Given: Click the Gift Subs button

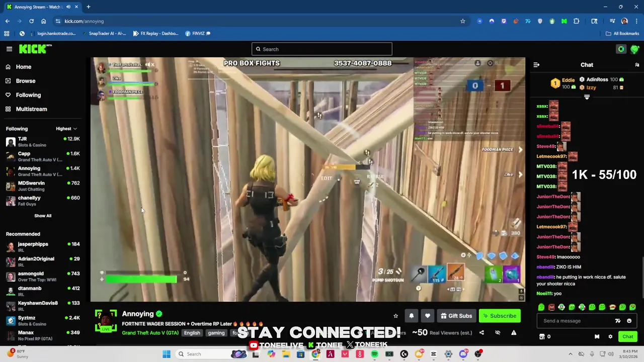Looking at the screenshot, I should [456, 316].
